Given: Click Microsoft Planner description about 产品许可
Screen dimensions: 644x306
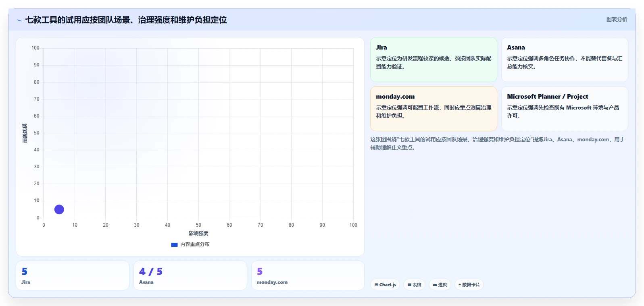Looking at the screenshot, I should point(563,112).
